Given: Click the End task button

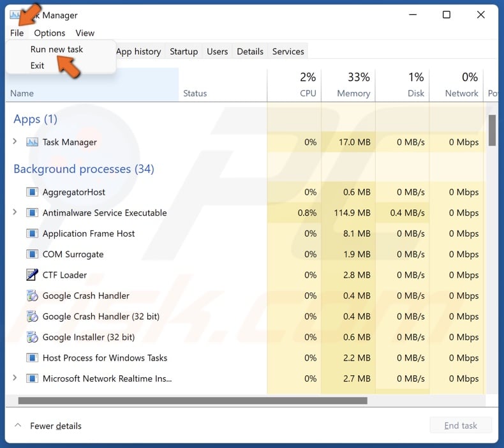Looking at the screenshot, I should 461,426.
